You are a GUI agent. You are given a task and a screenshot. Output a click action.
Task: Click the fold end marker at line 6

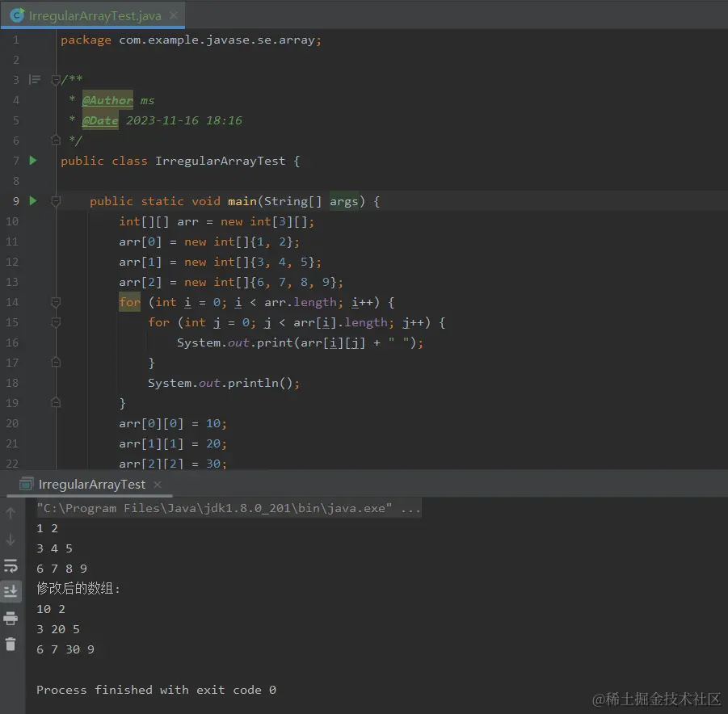tap(56, 140)
